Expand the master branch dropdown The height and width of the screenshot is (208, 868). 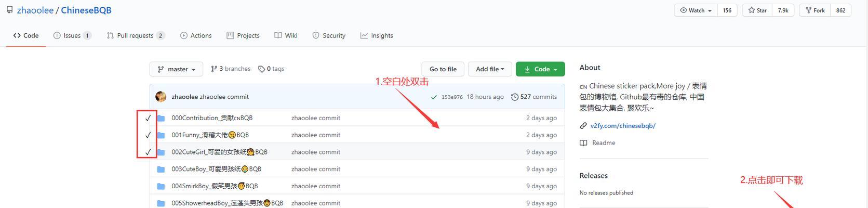coord(176,69)
